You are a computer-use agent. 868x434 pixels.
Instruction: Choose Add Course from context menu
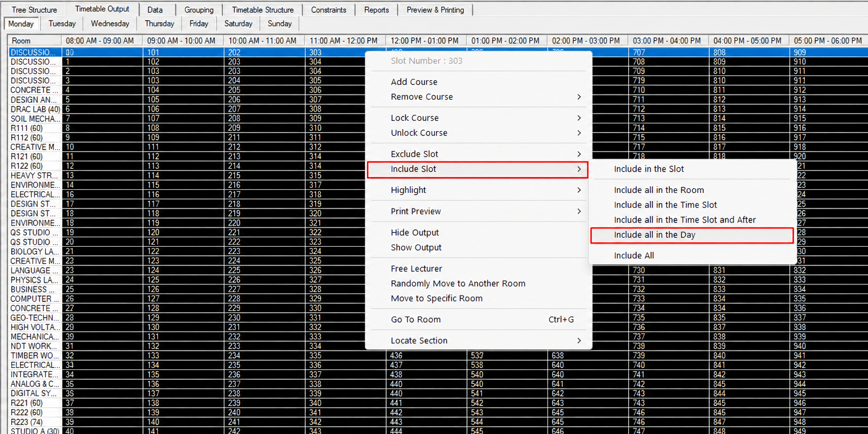[x=479, y=82]
